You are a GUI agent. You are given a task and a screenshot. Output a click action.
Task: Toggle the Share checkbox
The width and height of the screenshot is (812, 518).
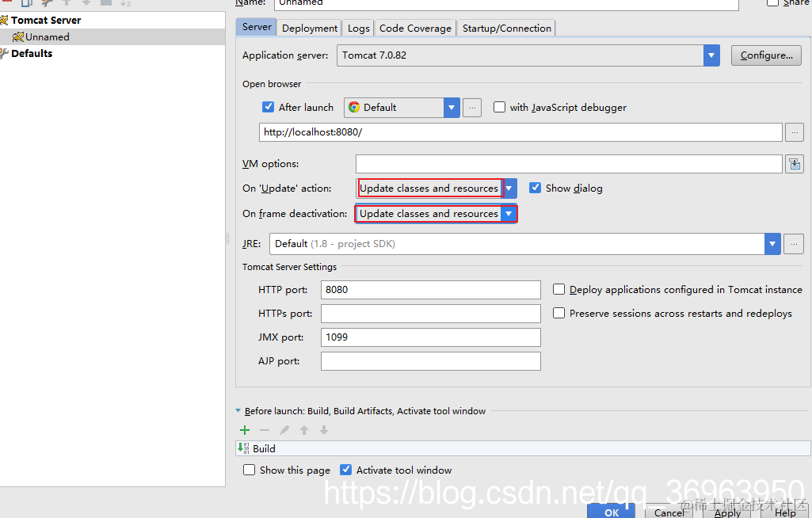click(x=772, y=2)
